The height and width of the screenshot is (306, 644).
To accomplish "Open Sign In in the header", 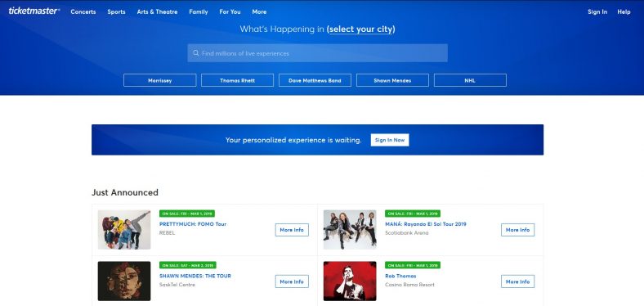I will (597, 12).
